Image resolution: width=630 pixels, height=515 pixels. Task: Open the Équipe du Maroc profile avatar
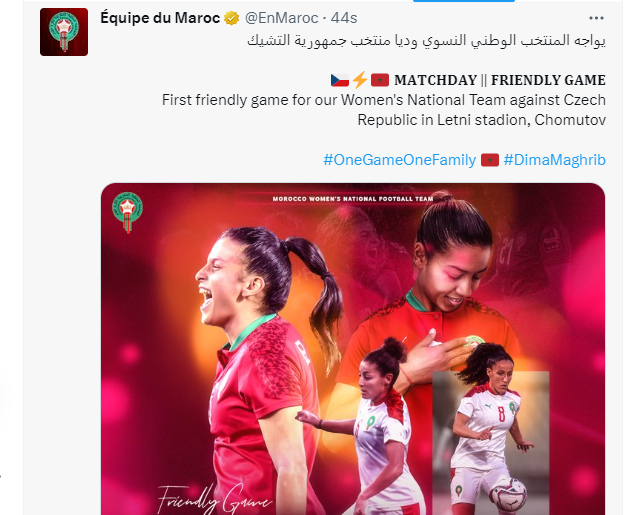pos(64,32)
